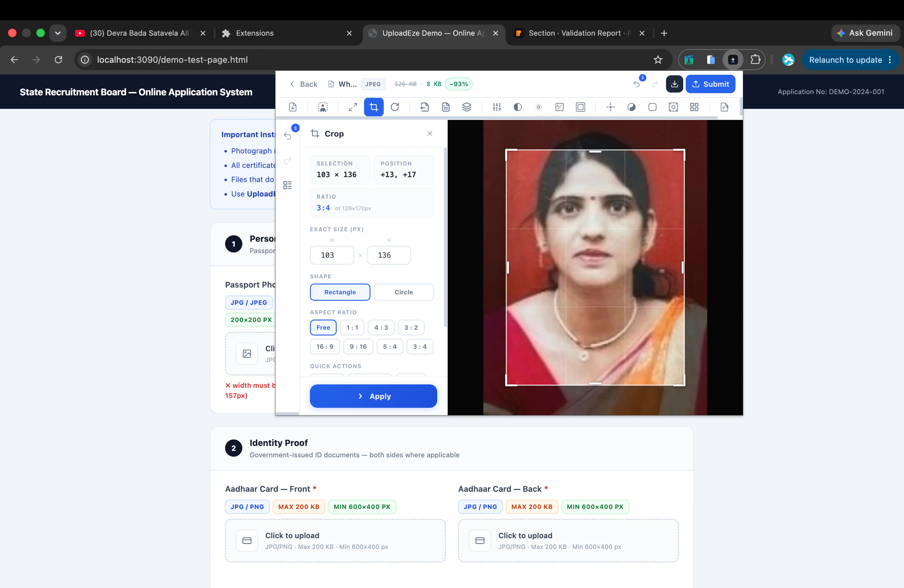Click the -93% size reduction badge

(458, 84)
